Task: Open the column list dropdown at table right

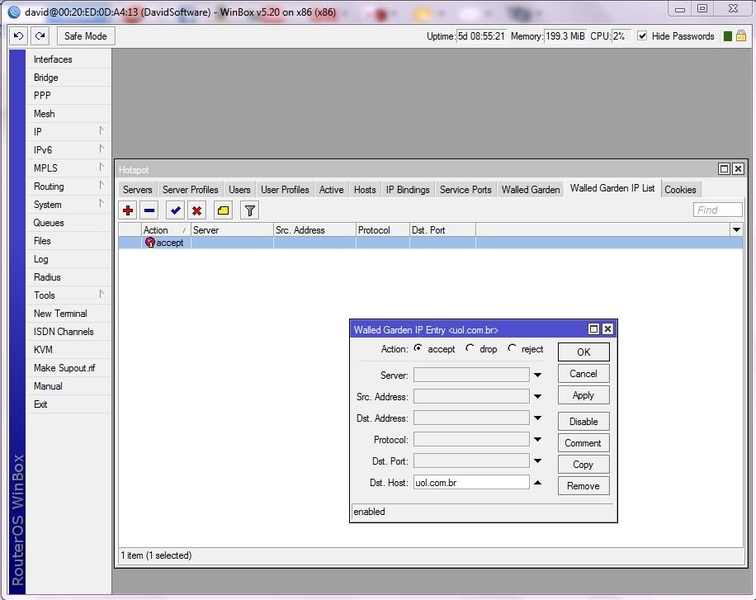Action: coord(737,230)
